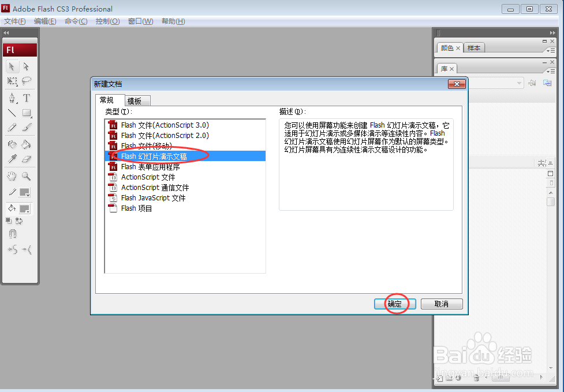
Task: Reset to black and white colors
Action: (x=9, y=221)
